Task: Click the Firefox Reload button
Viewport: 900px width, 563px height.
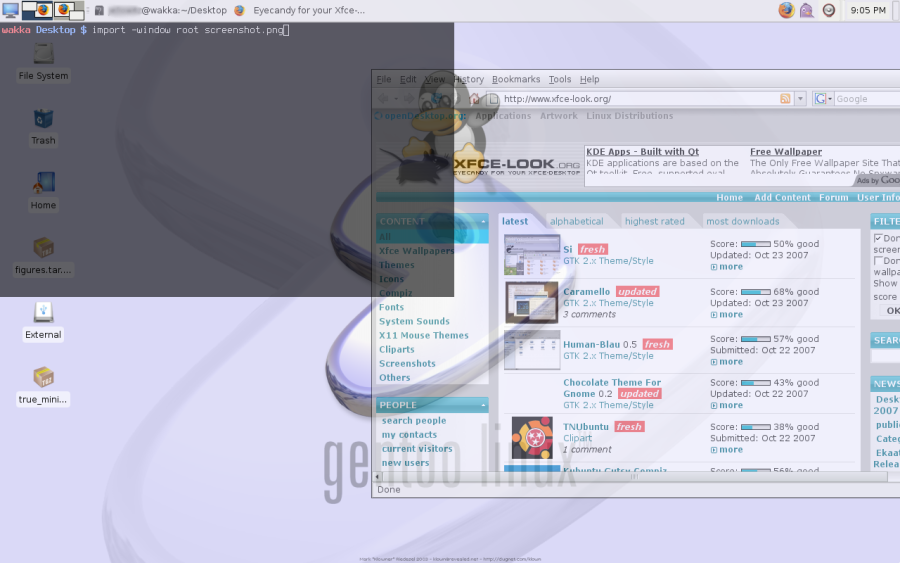Action: [x=437, y=99]
